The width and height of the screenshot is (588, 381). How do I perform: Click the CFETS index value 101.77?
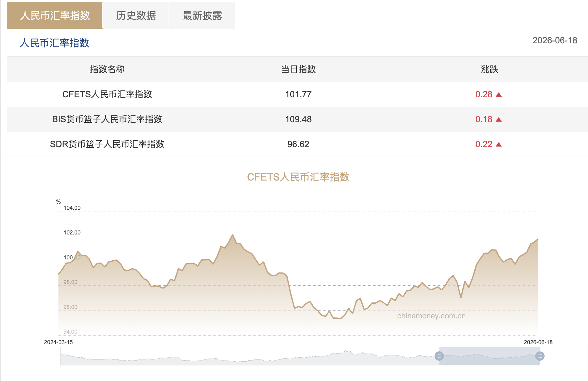(x=298, y=94)
